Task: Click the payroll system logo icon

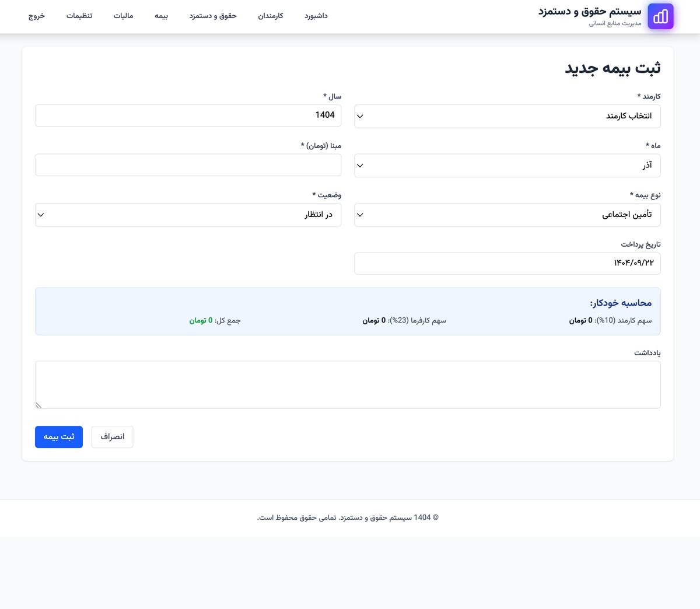Action: (x=660, y=16)
